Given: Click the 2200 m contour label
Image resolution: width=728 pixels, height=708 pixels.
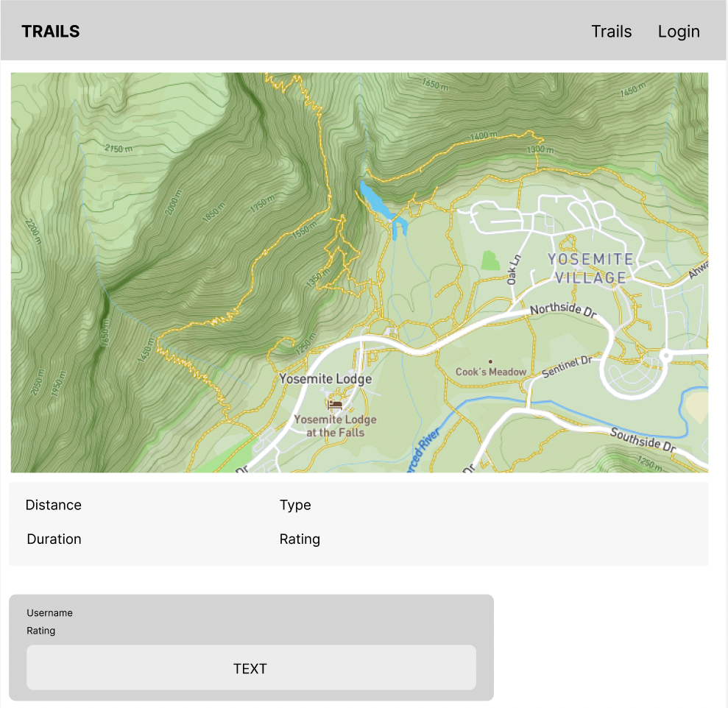Looking at the screenshot, I should [x=33, y=232].
